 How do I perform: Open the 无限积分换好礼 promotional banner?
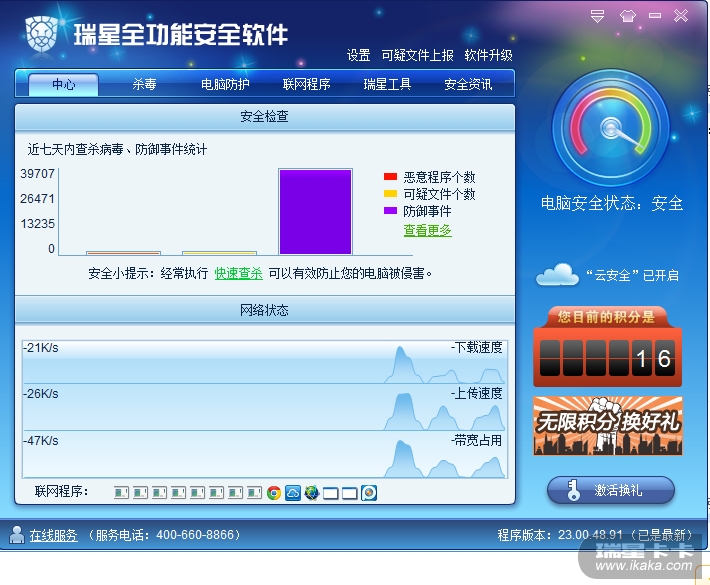[x=608, y=426]
